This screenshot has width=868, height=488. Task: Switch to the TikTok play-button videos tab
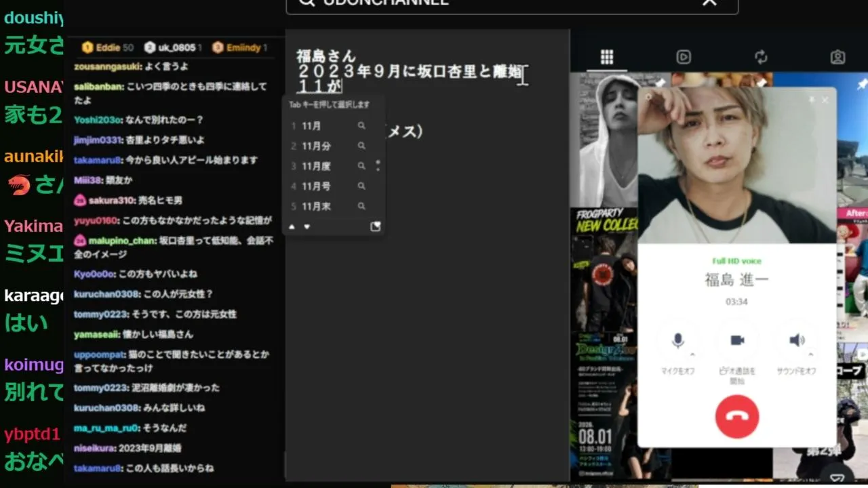pos(684,58)
